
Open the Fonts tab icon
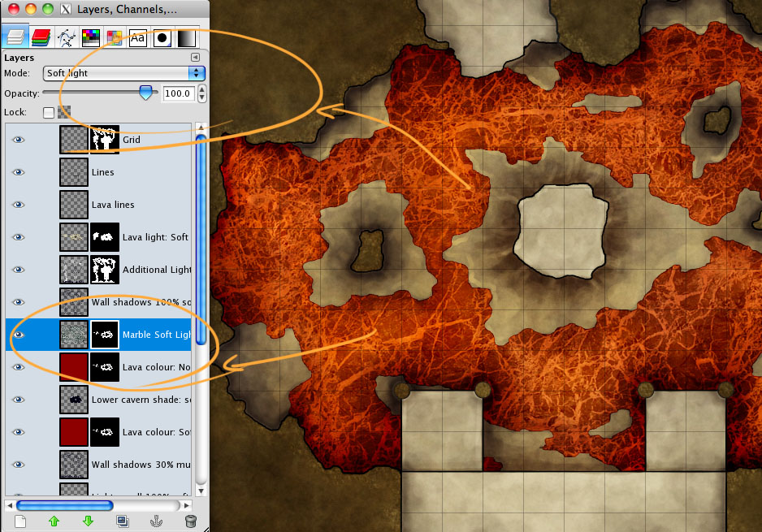point(138,37)
